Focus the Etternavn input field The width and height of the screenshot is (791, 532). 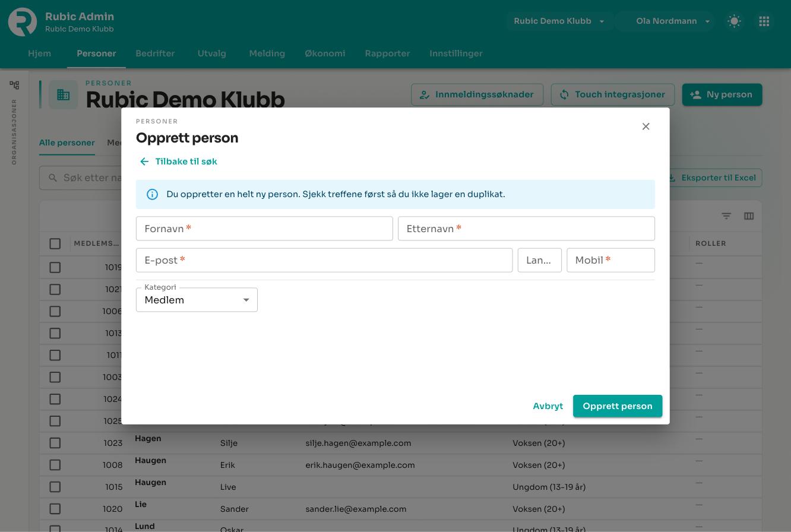526,229
